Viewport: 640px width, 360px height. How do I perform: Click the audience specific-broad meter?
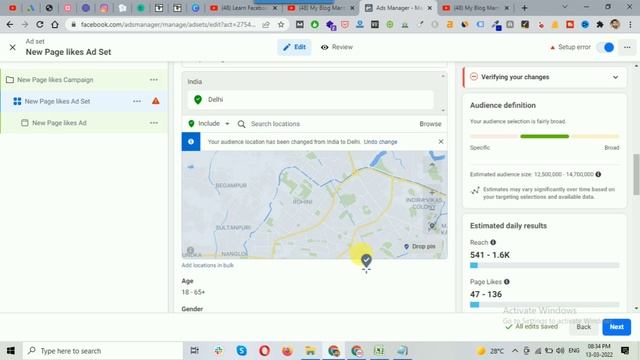[x=544, y=136]
